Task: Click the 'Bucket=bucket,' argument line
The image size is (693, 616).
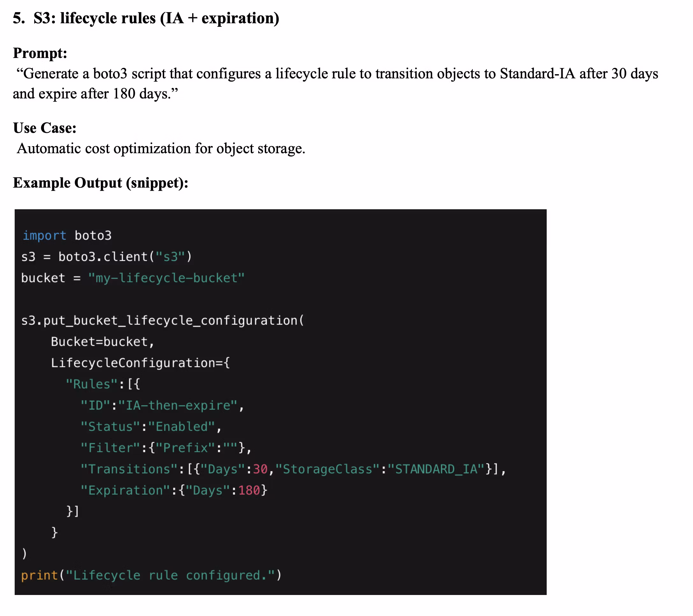Action: [102, 341]
